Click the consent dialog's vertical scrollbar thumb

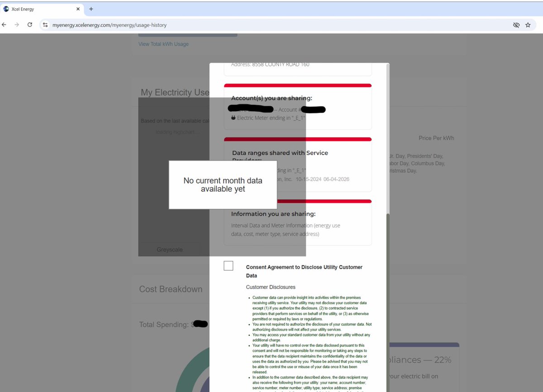click(x=387, y=302)
